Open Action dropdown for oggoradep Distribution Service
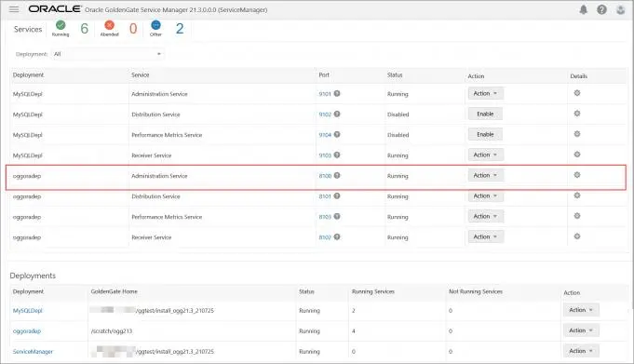The width and height of the screenshot is (634, 364). tap(486, 196)
